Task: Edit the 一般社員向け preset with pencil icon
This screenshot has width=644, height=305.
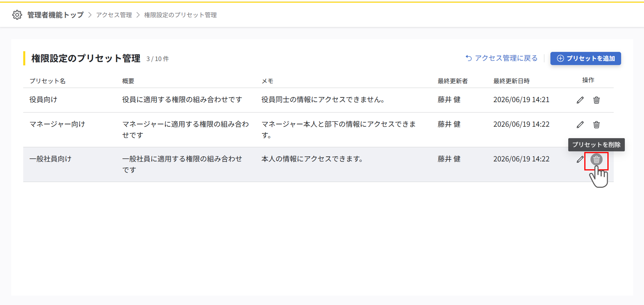Action: point(580,159)
